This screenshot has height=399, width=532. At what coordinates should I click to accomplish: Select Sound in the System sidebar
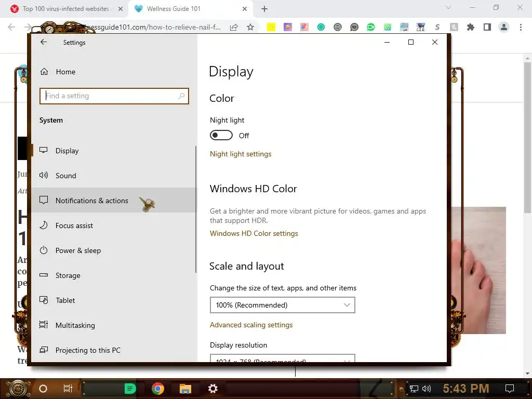[x=114, y=176]
